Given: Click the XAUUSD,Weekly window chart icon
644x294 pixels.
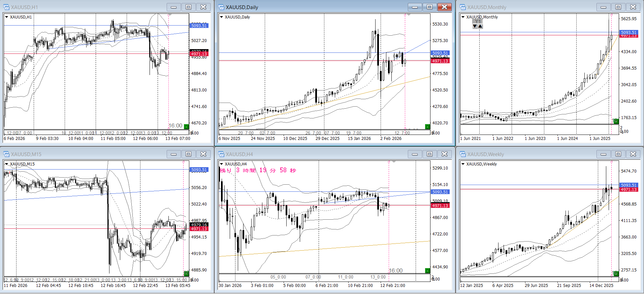Looking at the screenshot, I should pos(463,154).
